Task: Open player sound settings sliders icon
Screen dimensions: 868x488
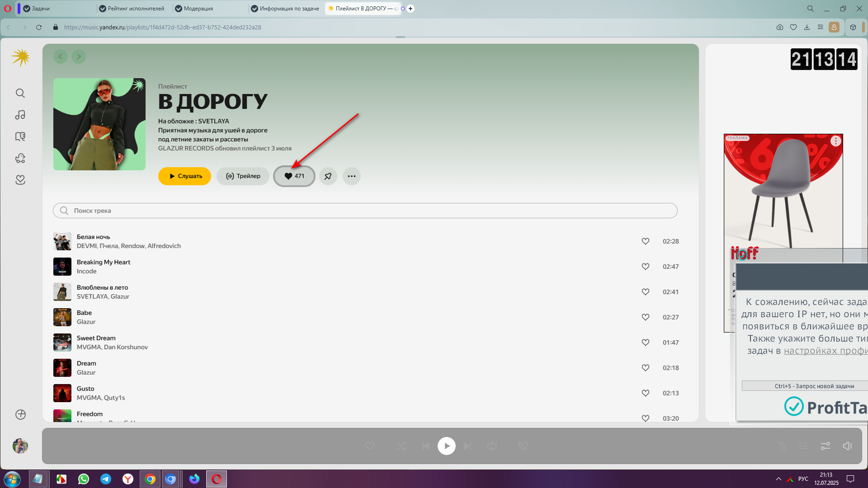Action: click(x=826, y=446)
